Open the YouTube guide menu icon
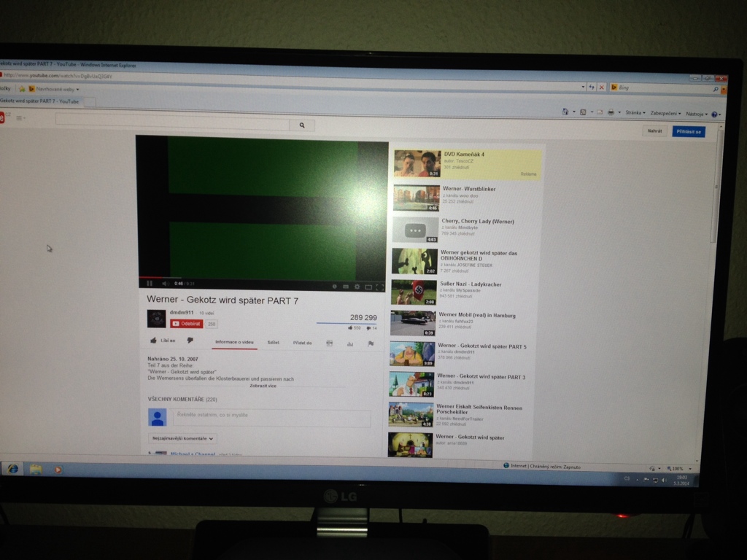747x560 pixels. click(x=20, y=118)
